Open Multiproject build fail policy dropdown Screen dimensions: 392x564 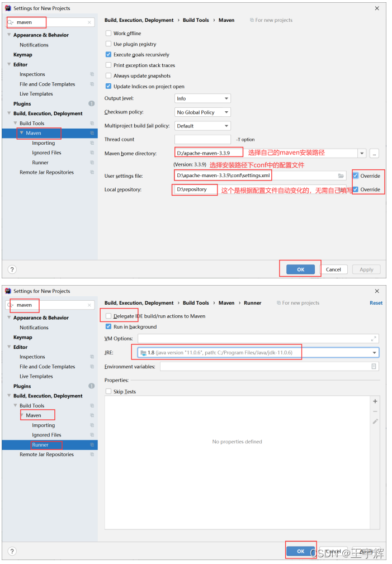pyautogui.click(x=202, y=126)
